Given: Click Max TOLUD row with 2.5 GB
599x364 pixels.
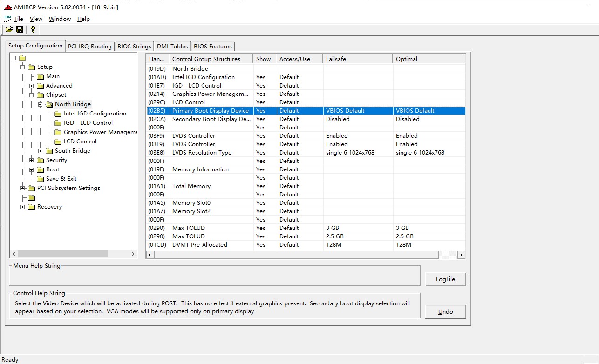Looking at the screenshot, I should click(x=306, y=236).
